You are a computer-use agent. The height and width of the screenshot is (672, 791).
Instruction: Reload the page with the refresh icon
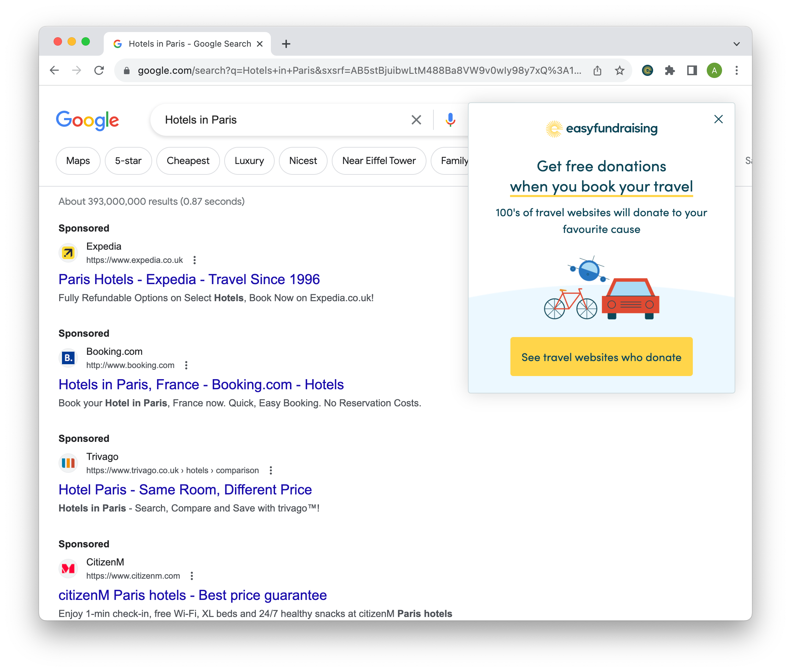coord(99,70)
